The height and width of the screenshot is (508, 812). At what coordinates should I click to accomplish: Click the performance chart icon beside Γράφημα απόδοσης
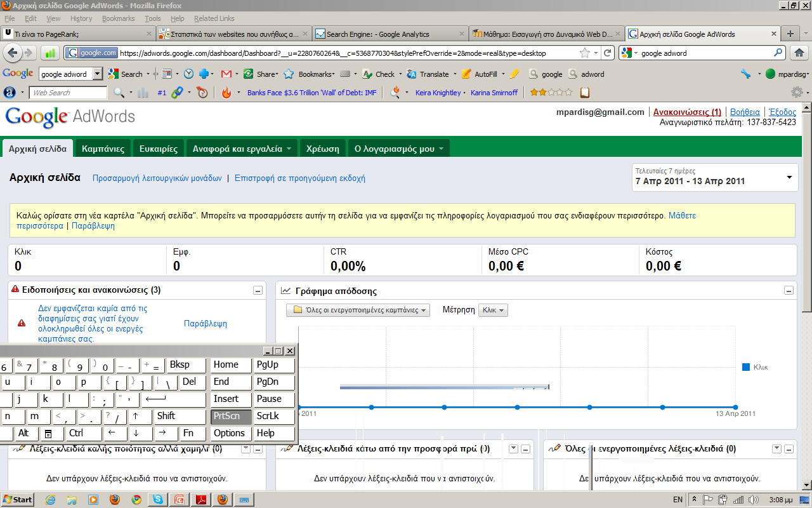(x=286, y=291)
